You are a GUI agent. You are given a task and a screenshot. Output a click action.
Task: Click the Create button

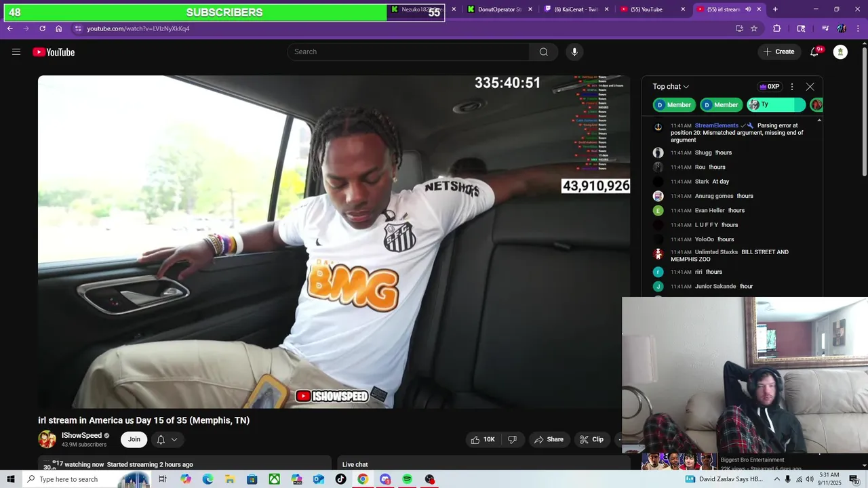tap(778, 52)
